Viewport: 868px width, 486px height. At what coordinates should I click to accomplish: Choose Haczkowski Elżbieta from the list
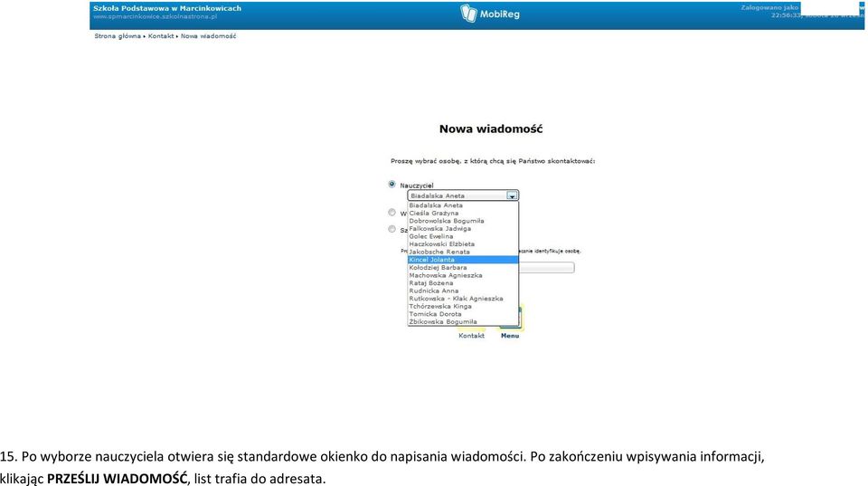point(463,244)
